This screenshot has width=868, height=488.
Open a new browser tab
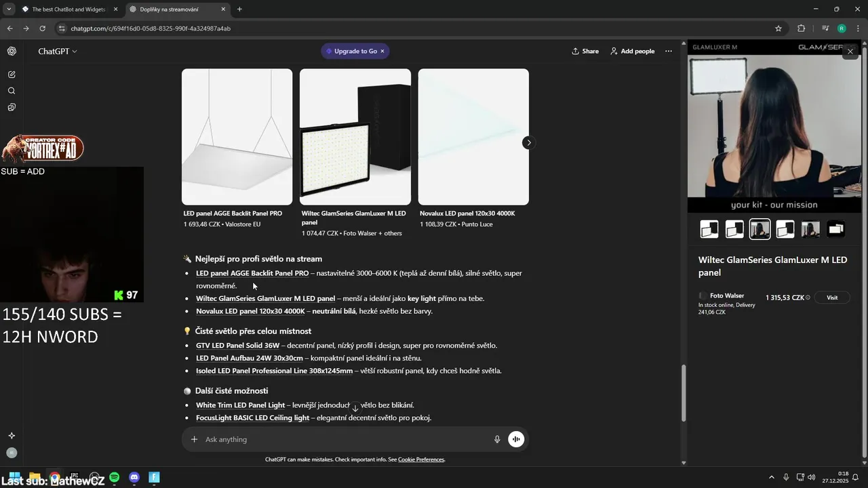coord(239,9)
